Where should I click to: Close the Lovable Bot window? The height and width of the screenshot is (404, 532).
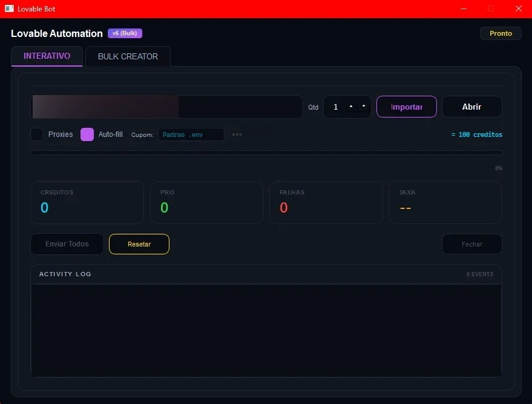coord(519,8)
